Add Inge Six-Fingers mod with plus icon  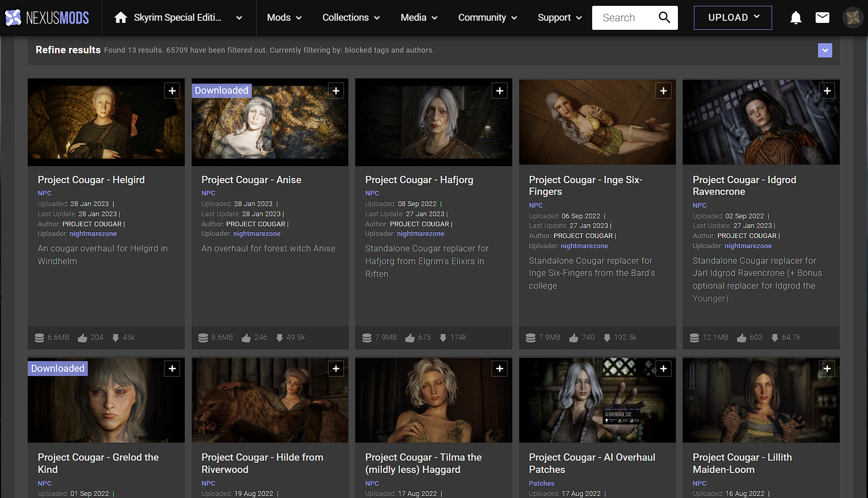pyautogui.click(x=664, y=91)
